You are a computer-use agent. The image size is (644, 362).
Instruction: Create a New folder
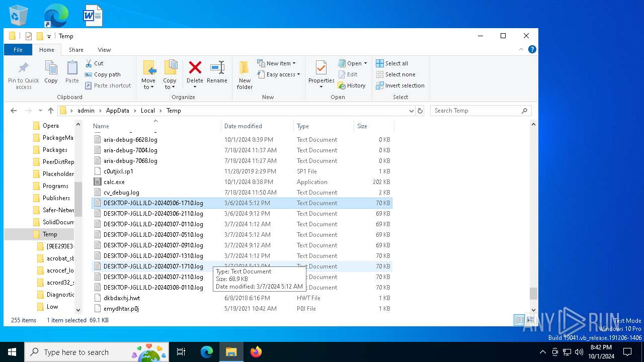245,75
